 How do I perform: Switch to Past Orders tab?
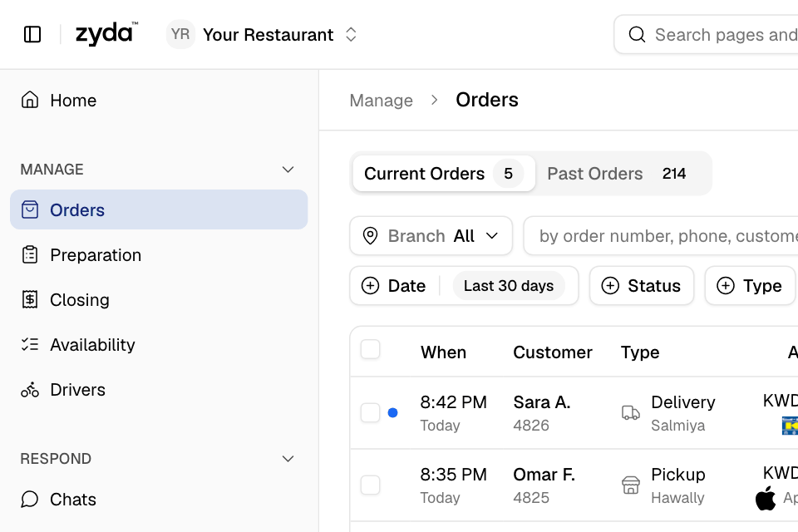click(x=617, y=174)
